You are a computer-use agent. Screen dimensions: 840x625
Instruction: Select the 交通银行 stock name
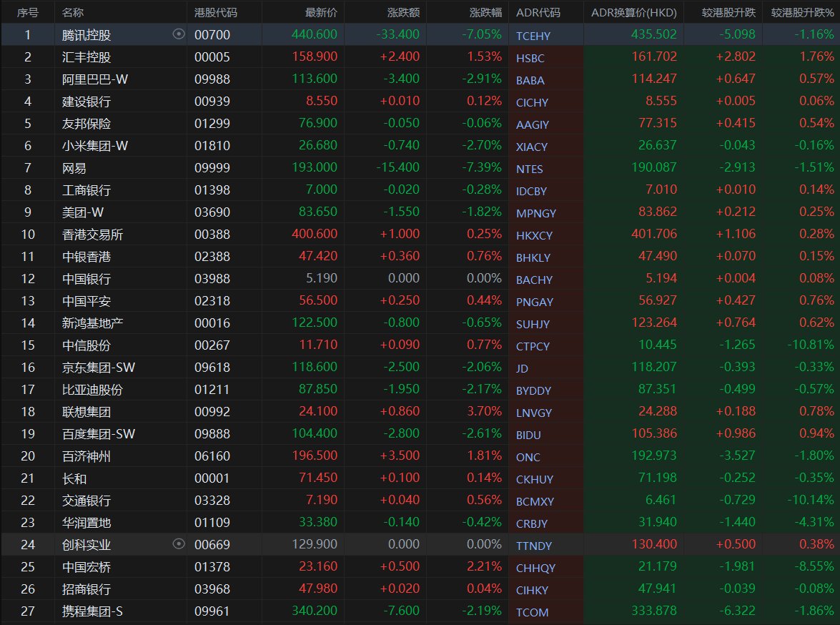point(87,501)
